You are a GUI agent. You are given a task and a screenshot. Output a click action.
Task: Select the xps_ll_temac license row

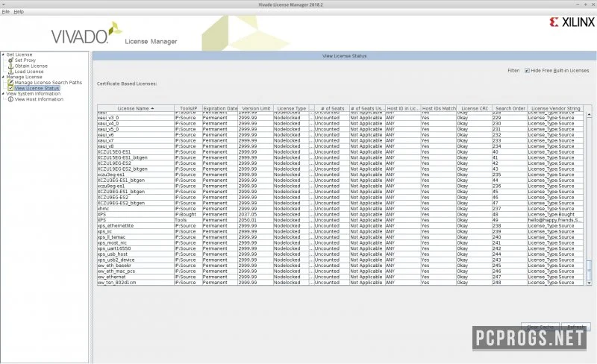[x=340, y=237]
